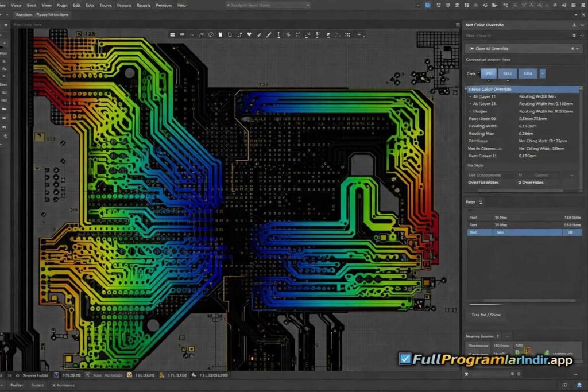The height and width of the screenshot is (392, 588).
Task: Toggle the PU color mode button
Action: click(489, 73)
